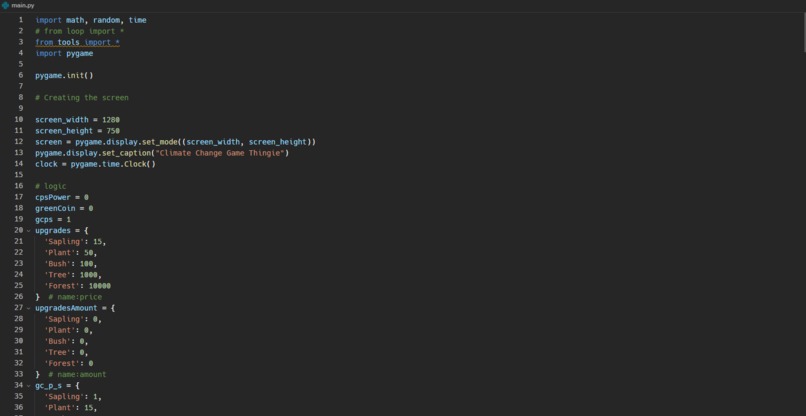
Task: Click the 'Sapling': 15 entry
Action: pos(75,242)
